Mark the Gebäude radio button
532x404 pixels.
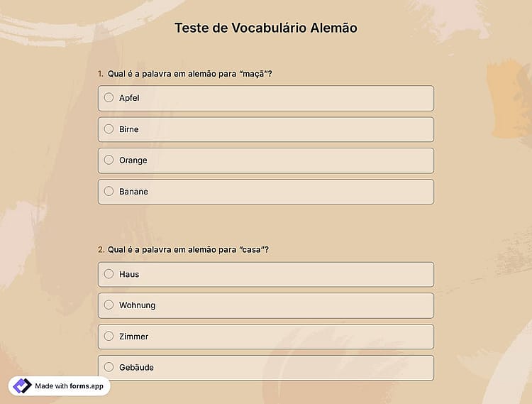point(109,367)
